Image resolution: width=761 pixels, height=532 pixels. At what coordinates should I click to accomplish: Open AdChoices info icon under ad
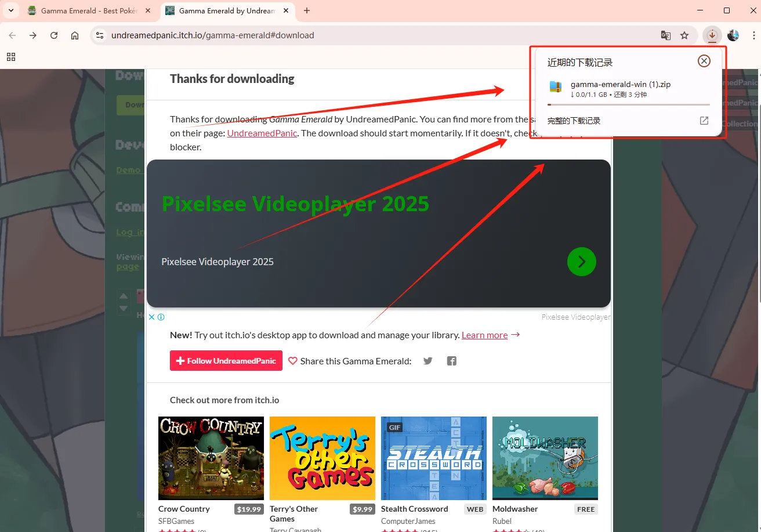point(161,317)
